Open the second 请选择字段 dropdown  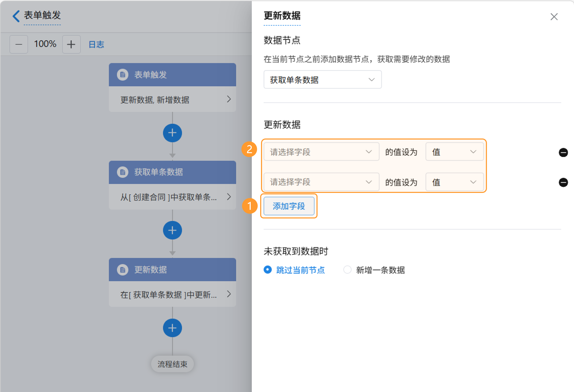[x=321, y=182]
